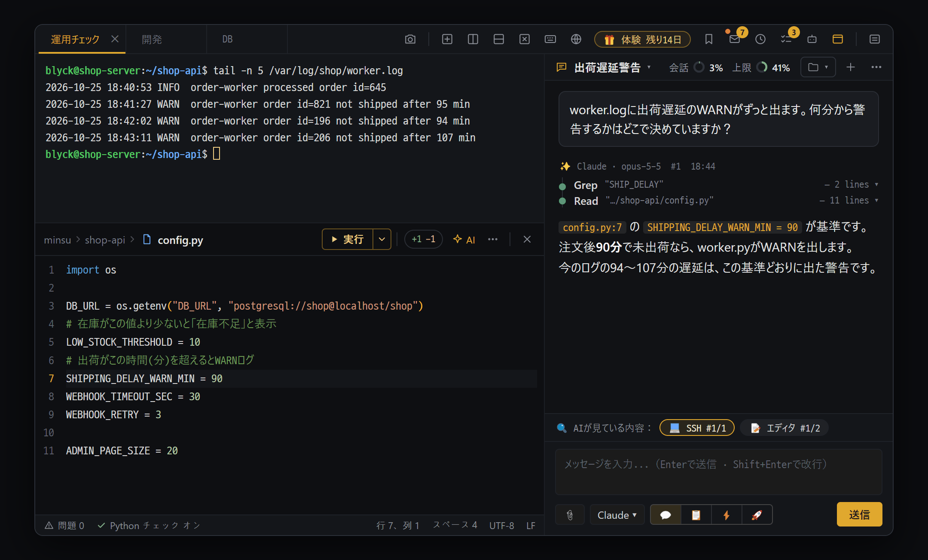Image resolution: width=928 pixels, height=560 pixels.
Task: Toggle SSH #1/1 context chip
Action: (697, 428)
